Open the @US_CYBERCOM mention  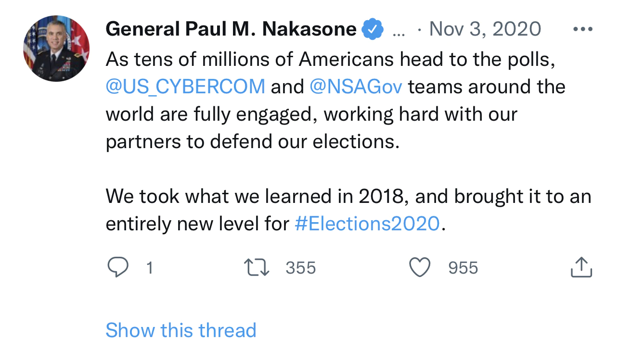tap(185, 87)
